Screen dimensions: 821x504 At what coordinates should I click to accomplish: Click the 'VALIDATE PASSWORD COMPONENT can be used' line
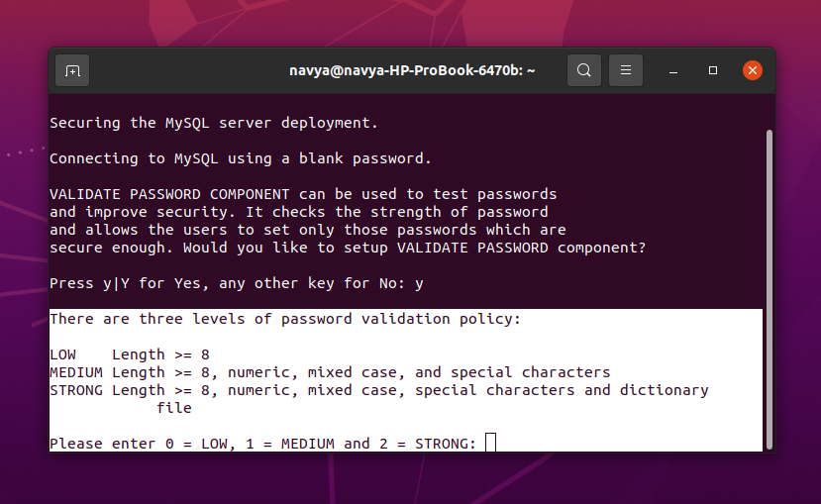[303, 194]
